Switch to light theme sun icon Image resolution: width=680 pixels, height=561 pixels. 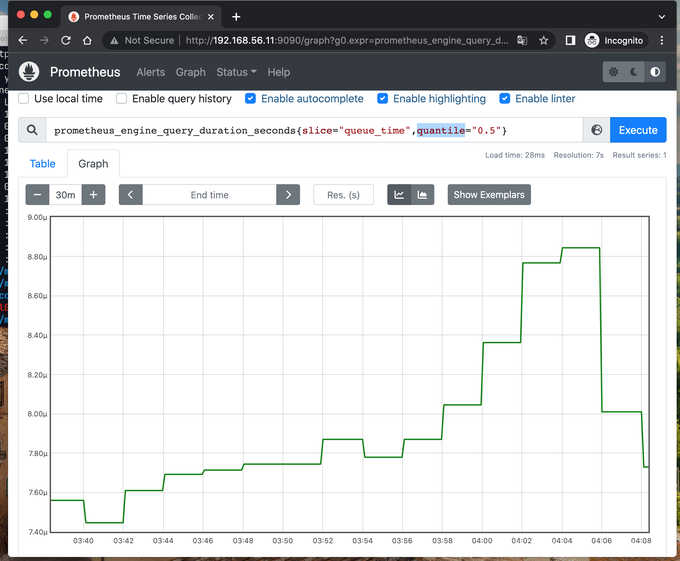[613, 72]
